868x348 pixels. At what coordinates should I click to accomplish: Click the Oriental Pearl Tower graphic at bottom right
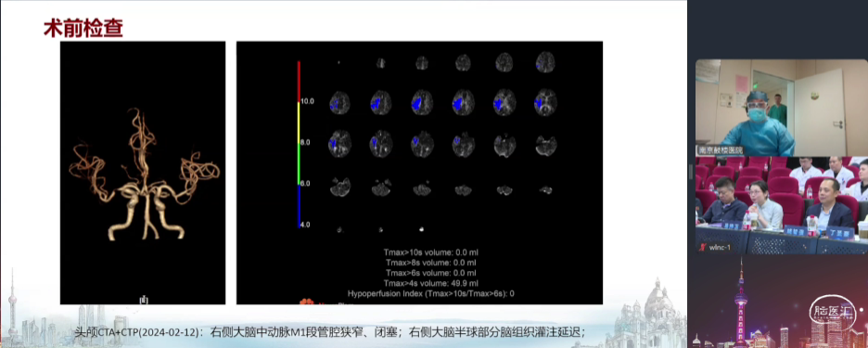point(741,302)
